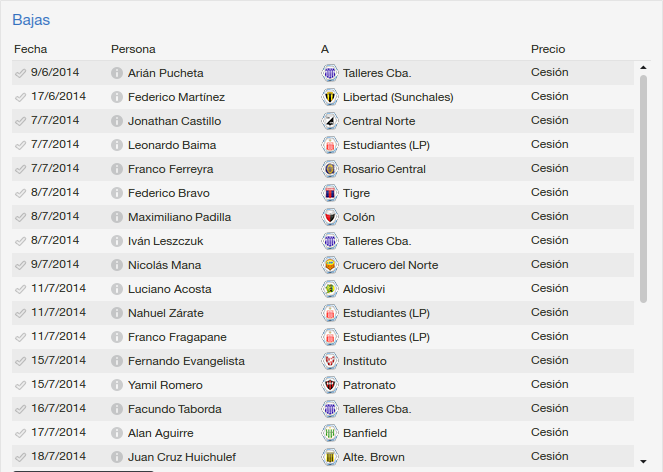Toggle checkmark on 17/6/2014 transfer row
The image size is (663, 472).
[20, 97]
